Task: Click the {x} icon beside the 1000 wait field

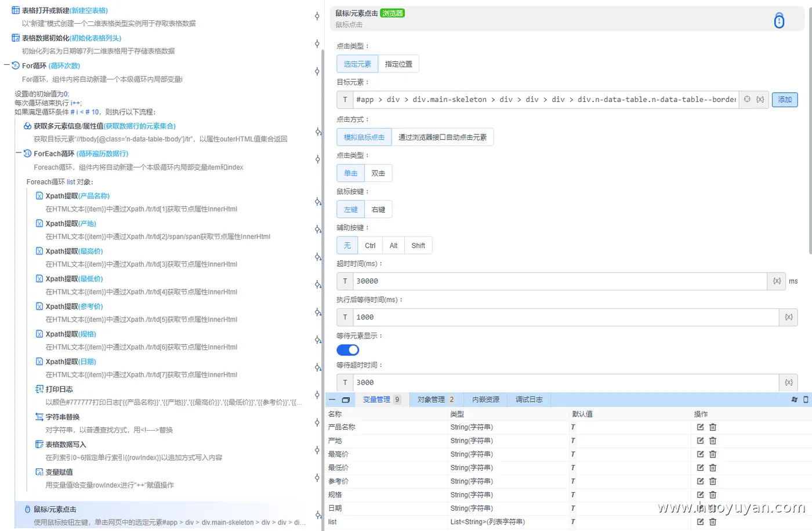Action: pos(789,317)
